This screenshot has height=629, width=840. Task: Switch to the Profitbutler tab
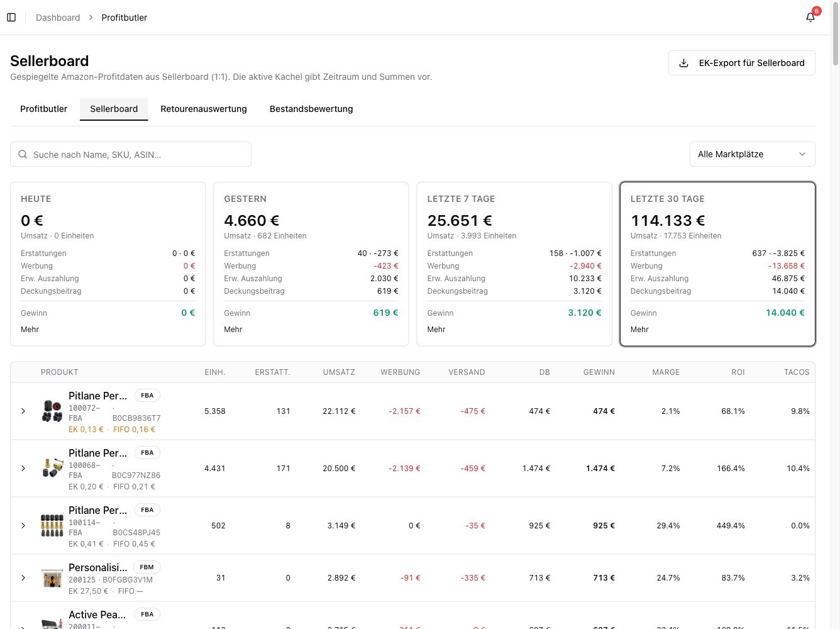click(44, 109)
